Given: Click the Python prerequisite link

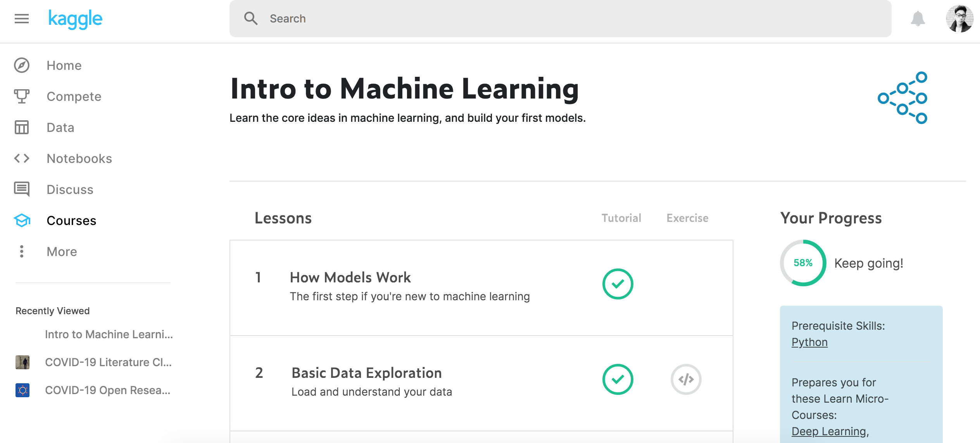Looking at the screenshot, I should tap(809, 342).
